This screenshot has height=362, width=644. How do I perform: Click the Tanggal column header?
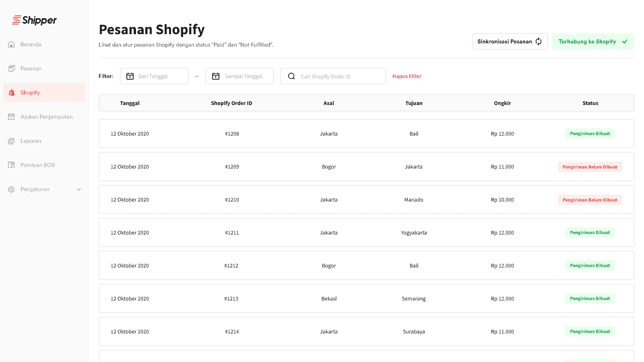tap(130, 103)
